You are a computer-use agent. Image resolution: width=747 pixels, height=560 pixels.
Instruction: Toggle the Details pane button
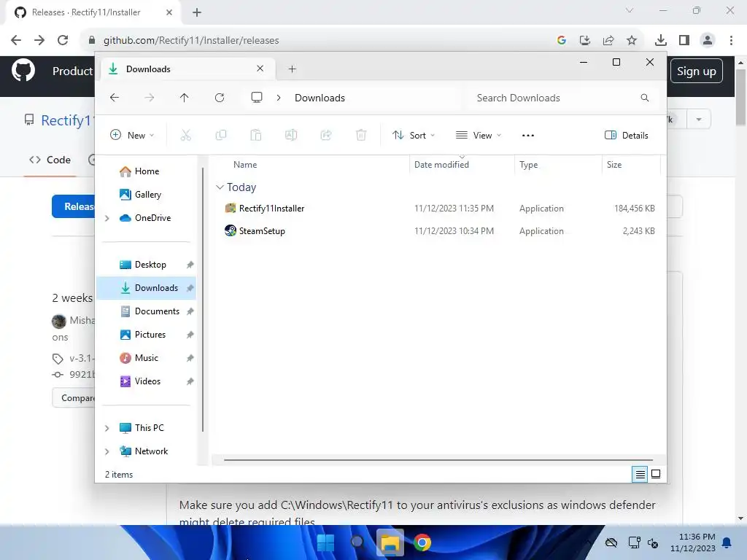627,135
